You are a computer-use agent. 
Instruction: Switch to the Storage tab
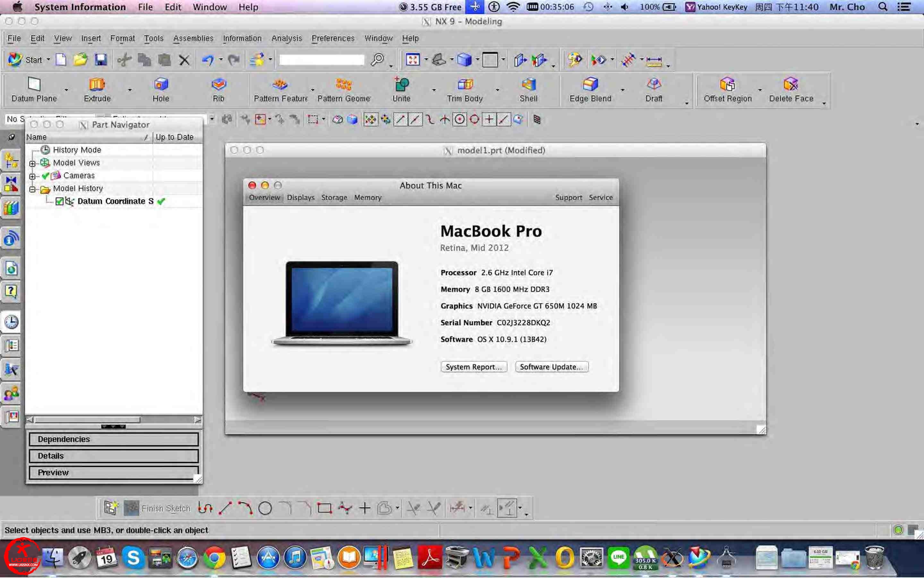tap(334, 198)
